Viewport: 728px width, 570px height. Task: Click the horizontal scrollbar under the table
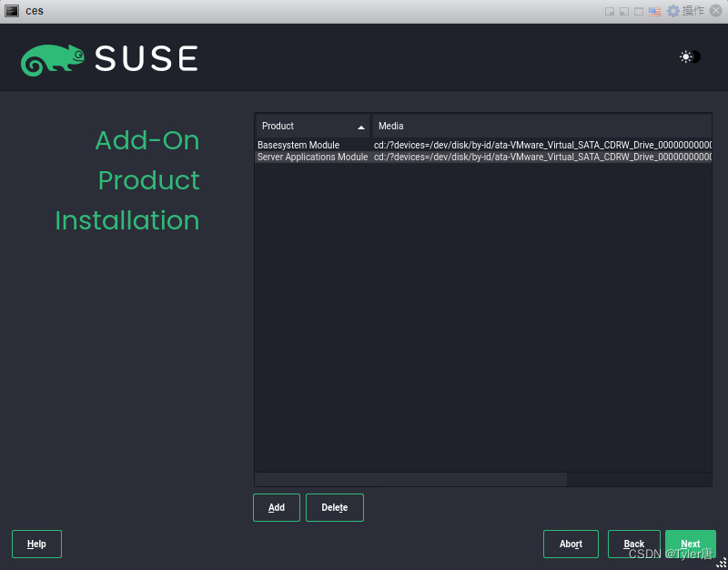(409, 480)
